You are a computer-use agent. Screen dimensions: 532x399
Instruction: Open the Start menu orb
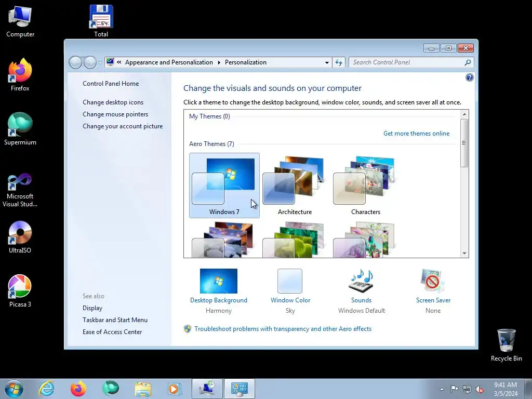pyautogui.click(x=14, y=389)
